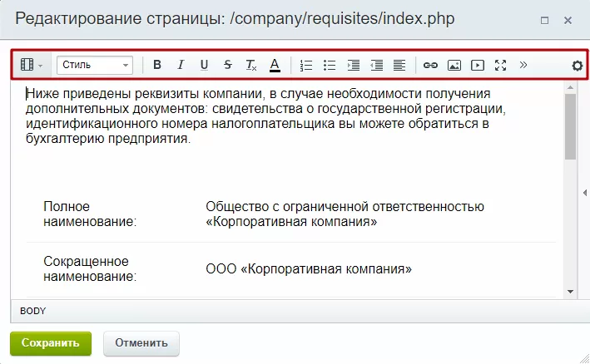Expand more toolbar tools with double chevron
This screenshot has width=590, height=364.
tap(523, 65)
